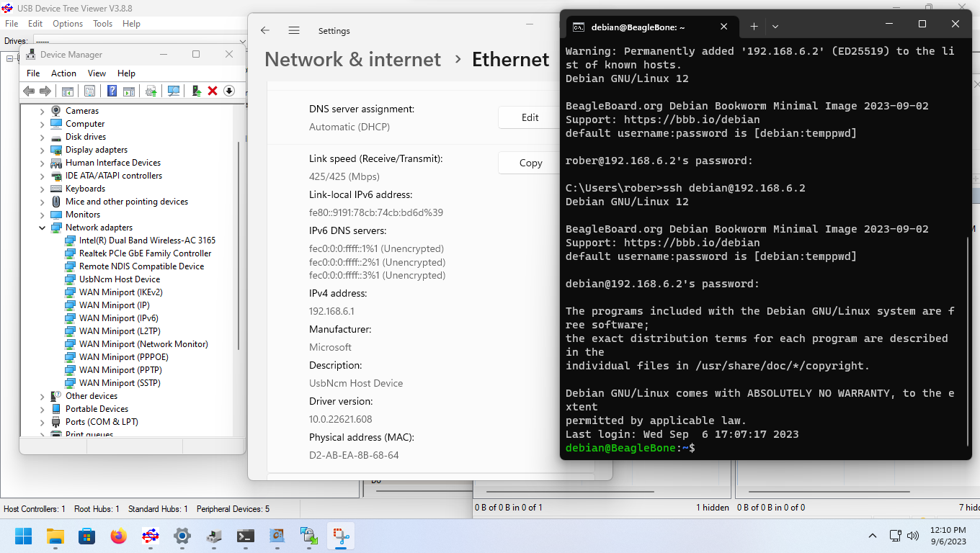Select the debian@BeagleBone terminal tab
The width and height of the screenshot is (980, 553).
pos(651,27)
